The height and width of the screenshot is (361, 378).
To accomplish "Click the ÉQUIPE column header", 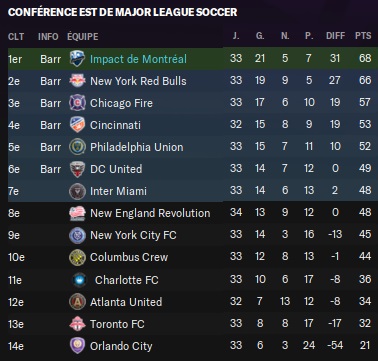I will 83,36.
